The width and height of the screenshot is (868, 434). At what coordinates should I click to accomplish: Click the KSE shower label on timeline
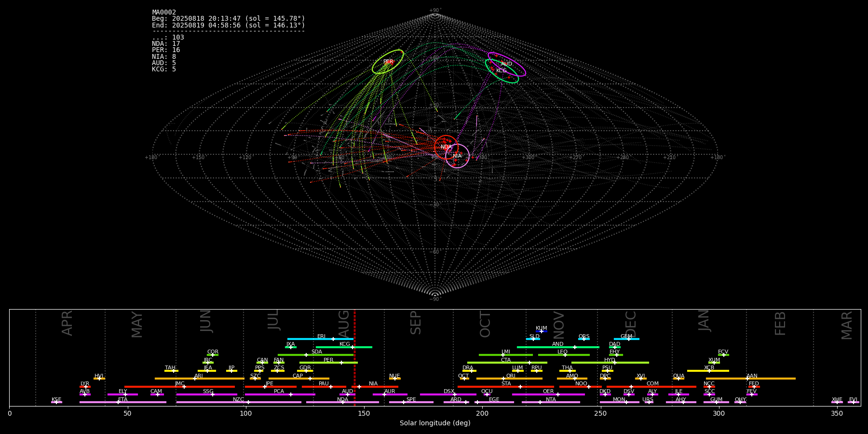[x=56, y=400]
